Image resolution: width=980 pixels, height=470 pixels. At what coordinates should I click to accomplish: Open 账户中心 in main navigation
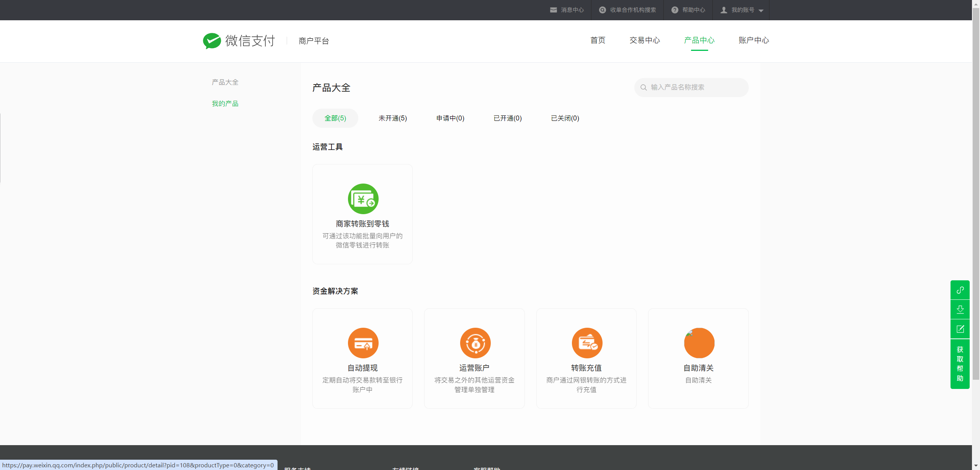754,40
